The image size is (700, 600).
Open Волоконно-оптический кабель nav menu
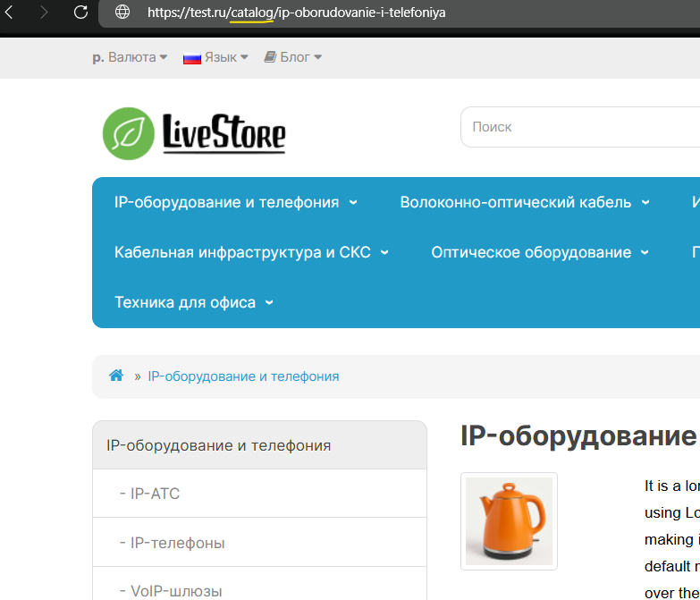525,202
